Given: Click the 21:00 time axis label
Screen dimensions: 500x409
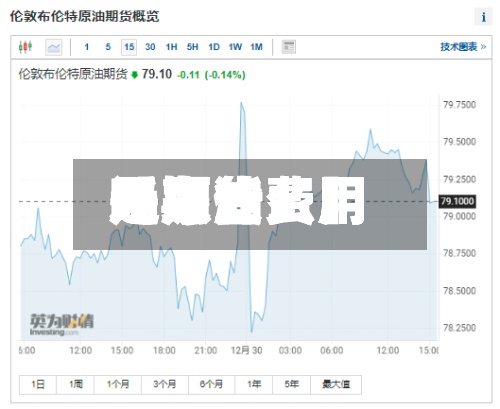Looking at the screenshot, I should 206,350.
